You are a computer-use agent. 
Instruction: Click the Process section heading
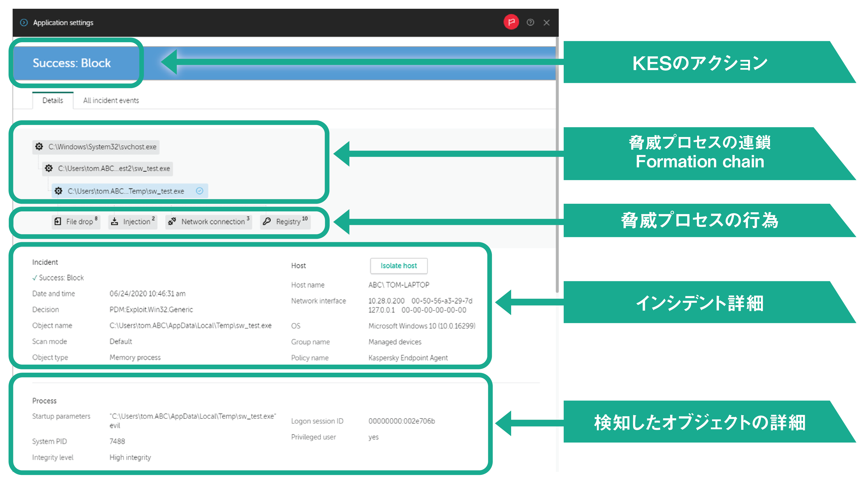(44, 401)
